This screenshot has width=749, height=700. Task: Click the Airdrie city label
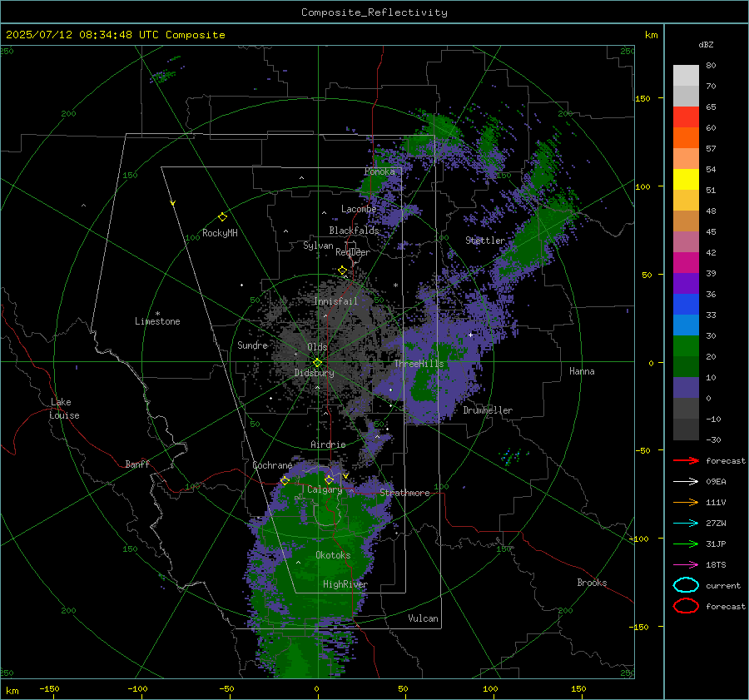(328, 444)
